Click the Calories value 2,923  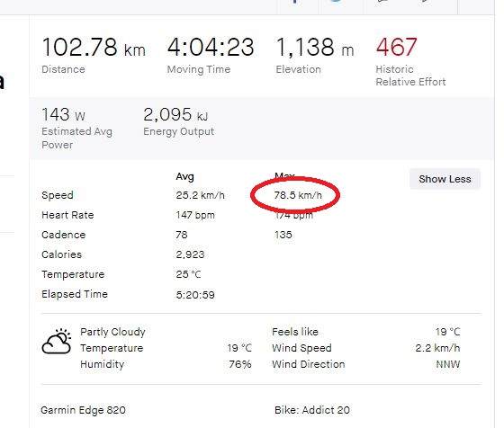click(190, 254)
